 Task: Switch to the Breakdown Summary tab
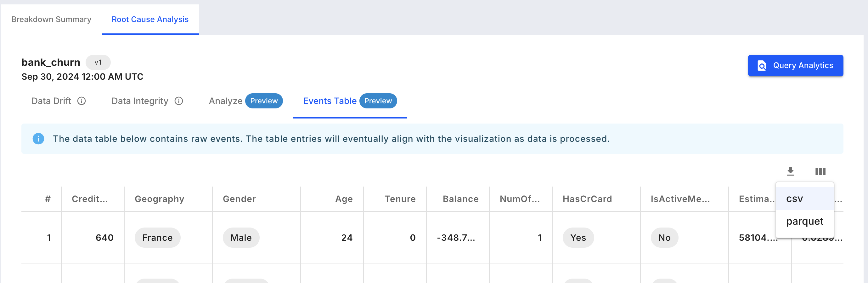[x=51, y=19]
